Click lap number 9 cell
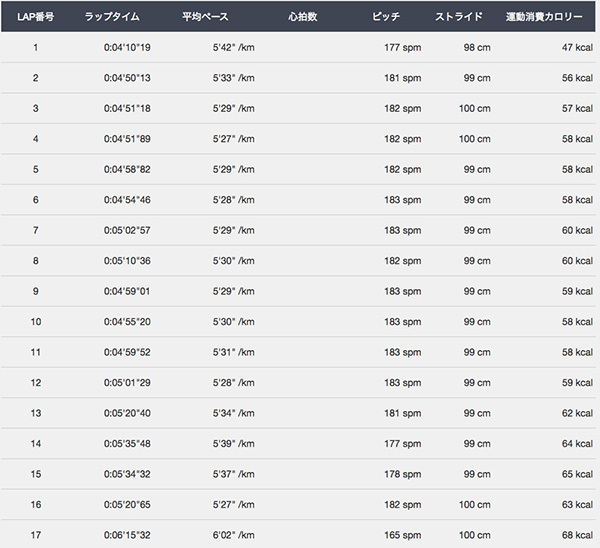 pyautogui.click(x=36, y=291)
